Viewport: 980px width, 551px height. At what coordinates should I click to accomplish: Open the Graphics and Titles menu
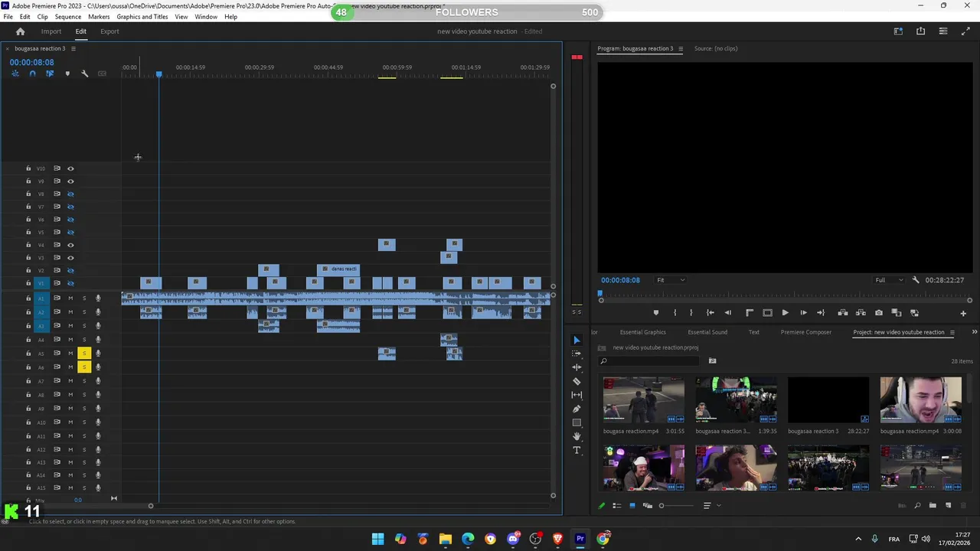point(142,17)
